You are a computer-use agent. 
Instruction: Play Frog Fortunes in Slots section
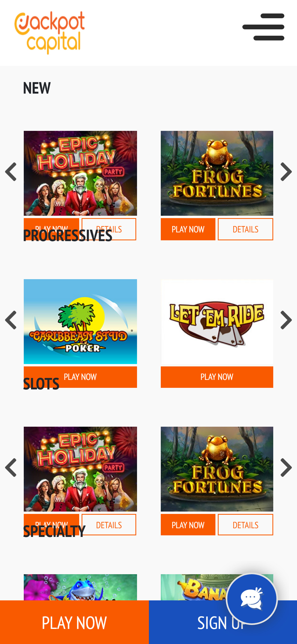[x=188, y=525]
